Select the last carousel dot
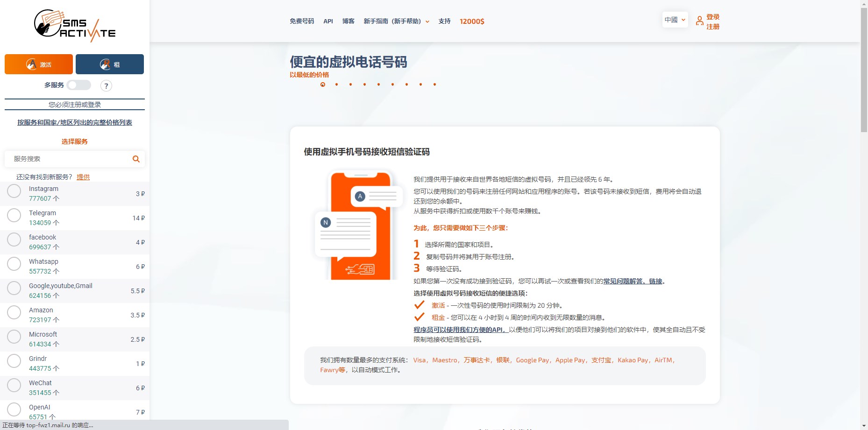The height and width of the screenshot is (430, 868). [x=434, y=85]
